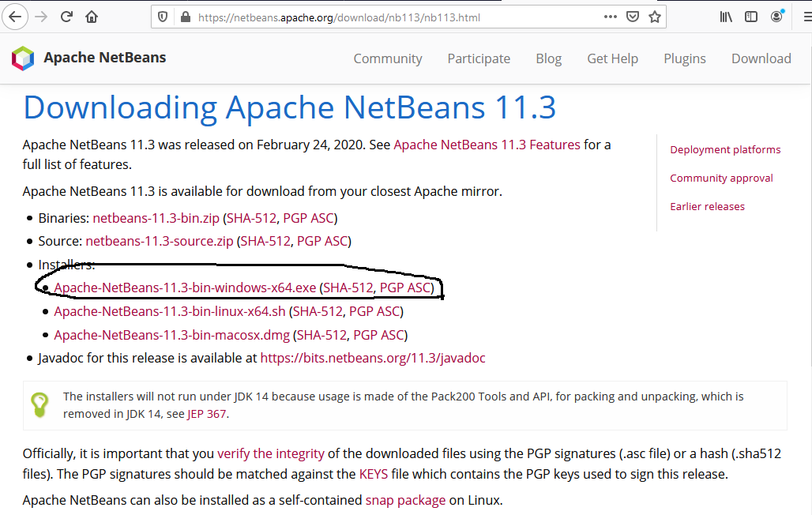Viewport: 812px width, 515px height.
Task: Open SHA-512 for the Windows installer
Action: (x=348, y=288)
